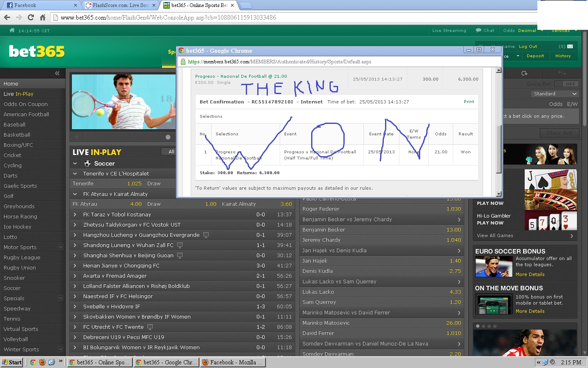Click Windows Start button
588x368 pixels.
[x=12, y=362]
